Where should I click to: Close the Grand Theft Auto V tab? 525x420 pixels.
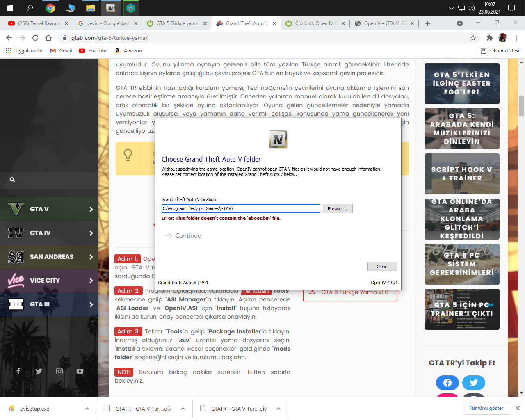pos(274,23)
